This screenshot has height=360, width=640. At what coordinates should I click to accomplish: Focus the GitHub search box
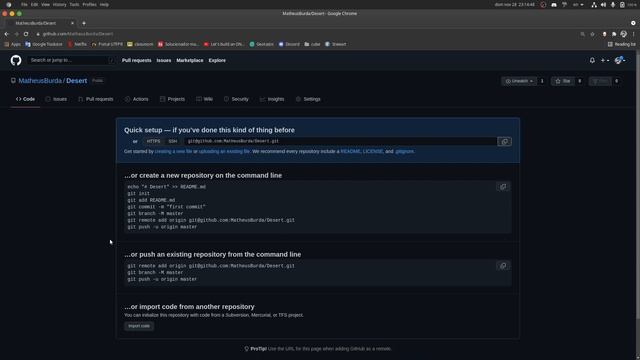click(x=72, y=60)
